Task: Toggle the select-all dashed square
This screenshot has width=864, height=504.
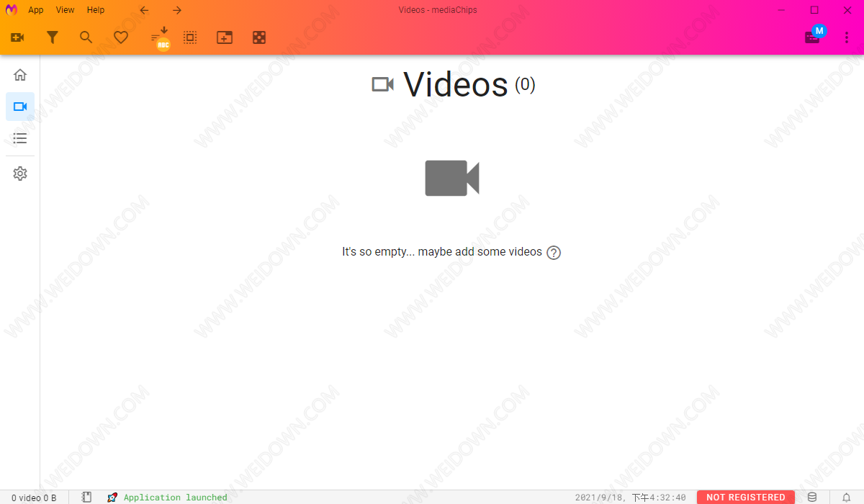Action: tap(190, 37)
